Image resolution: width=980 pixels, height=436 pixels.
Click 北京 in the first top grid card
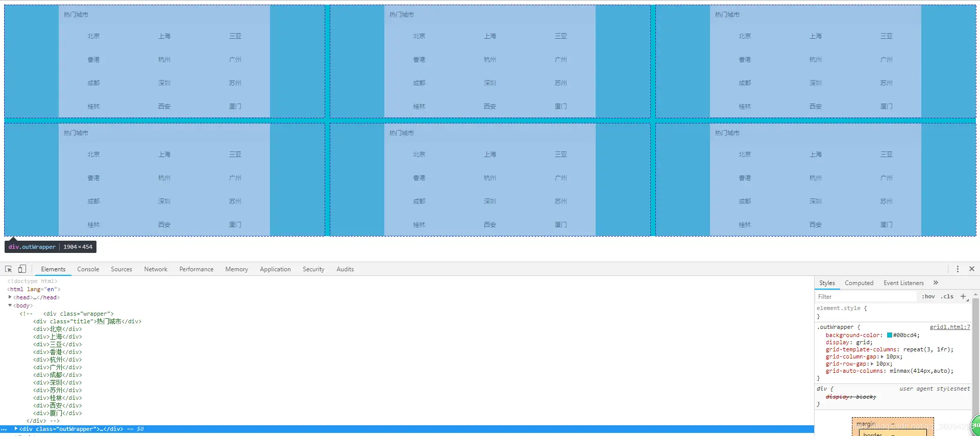pyautogui.click(x=93, y=36)
